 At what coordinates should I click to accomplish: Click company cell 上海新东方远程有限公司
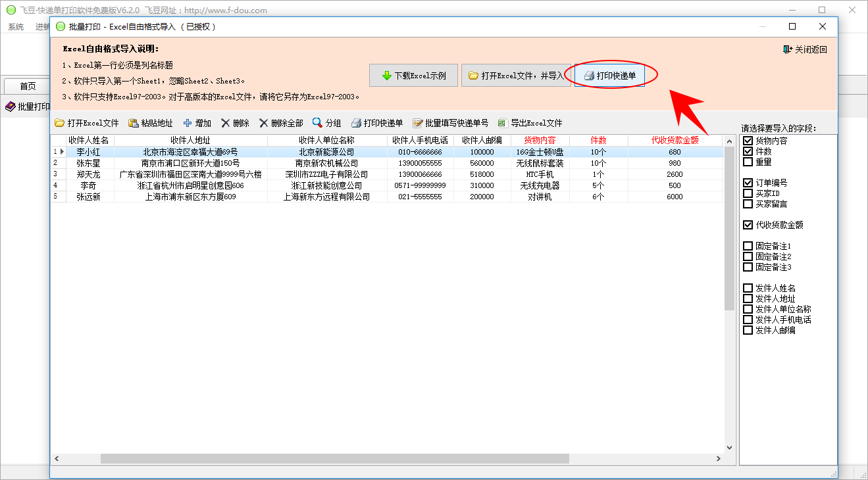(327, 197)
